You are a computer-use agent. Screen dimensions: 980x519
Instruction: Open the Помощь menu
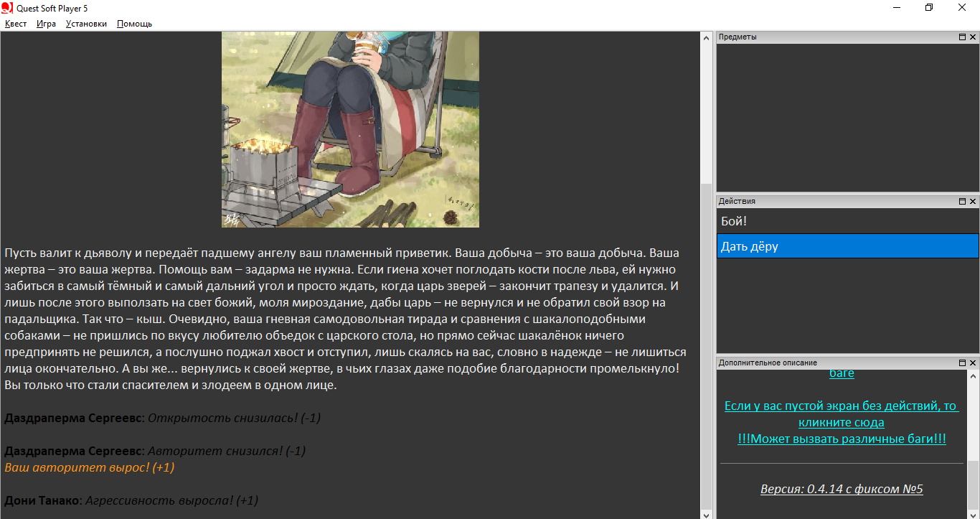point(134,24)
